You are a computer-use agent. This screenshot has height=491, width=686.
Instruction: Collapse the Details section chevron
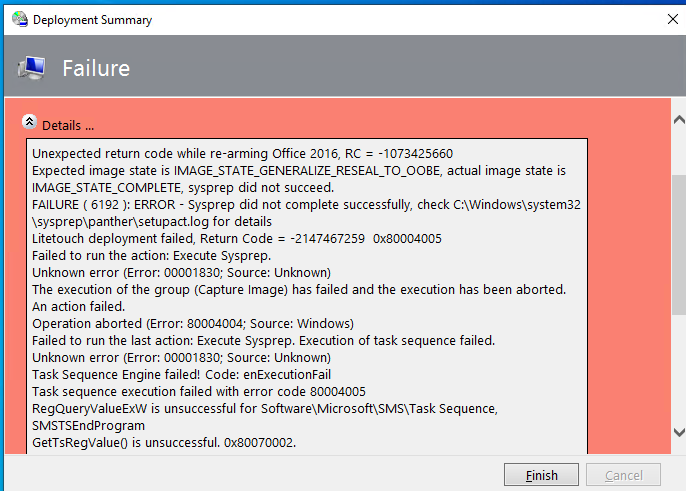pyautogui.click(x=29, y=122)
